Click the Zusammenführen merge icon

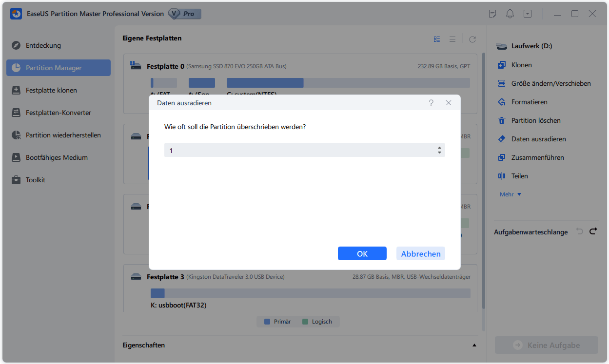click(x=502, y=157)
